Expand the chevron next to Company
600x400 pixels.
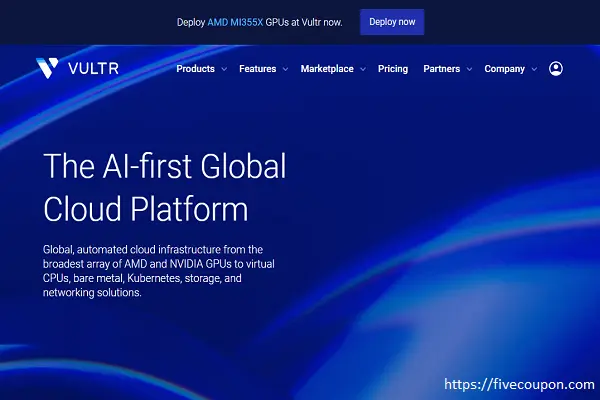[535, 69]
